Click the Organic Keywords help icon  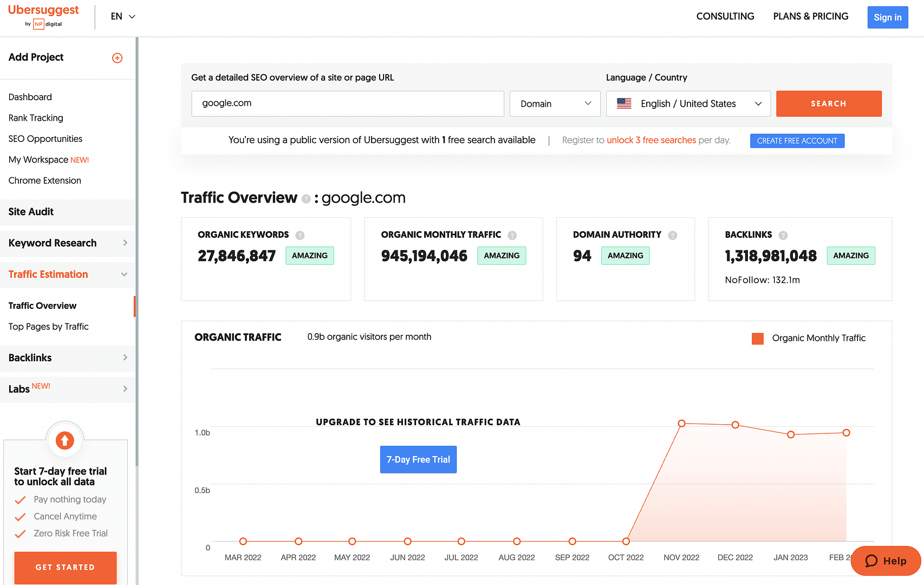coord(300,235)
